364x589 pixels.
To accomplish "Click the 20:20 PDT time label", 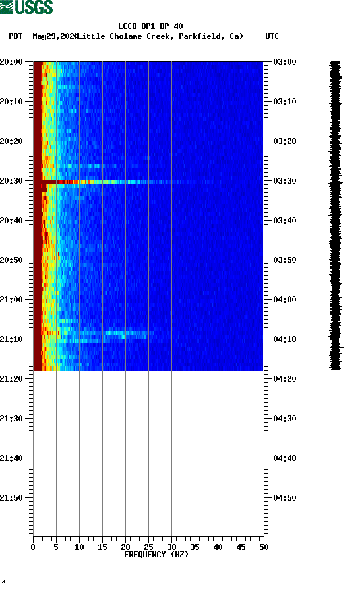I will click(x=12, y=141).
